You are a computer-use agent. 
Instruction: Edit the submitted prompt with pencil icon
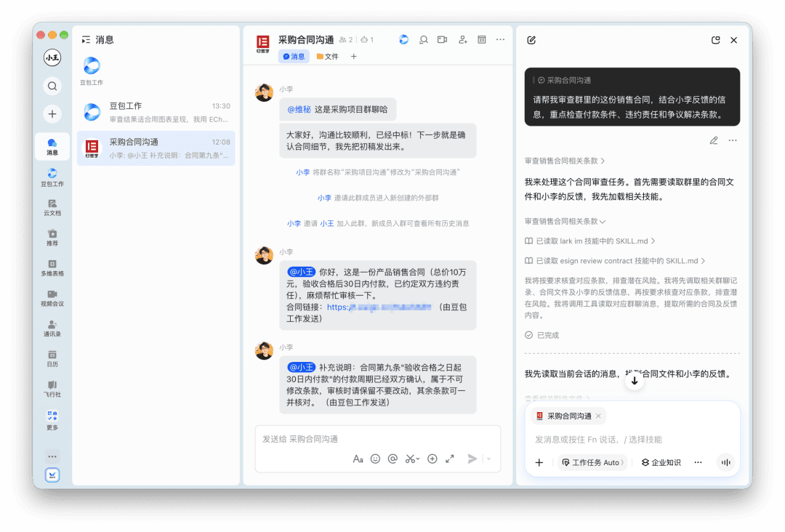(x=714, y=141)
